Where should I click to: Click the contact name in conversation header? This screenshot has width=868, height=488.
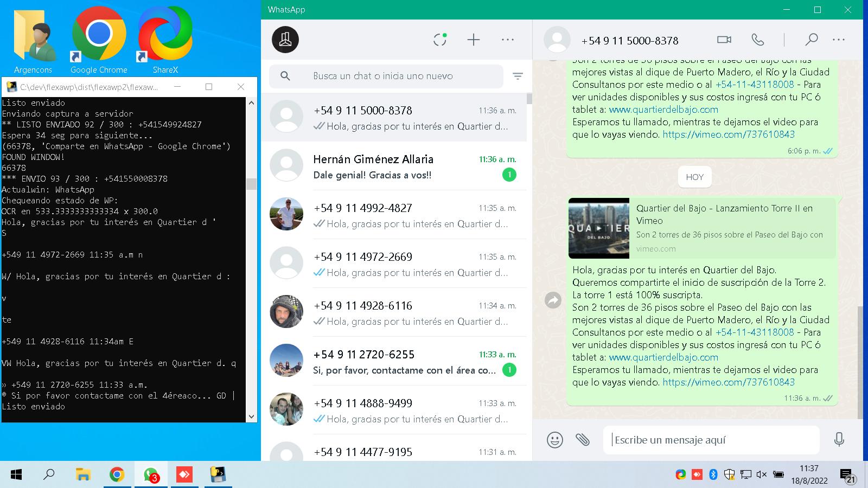point(630,41)
